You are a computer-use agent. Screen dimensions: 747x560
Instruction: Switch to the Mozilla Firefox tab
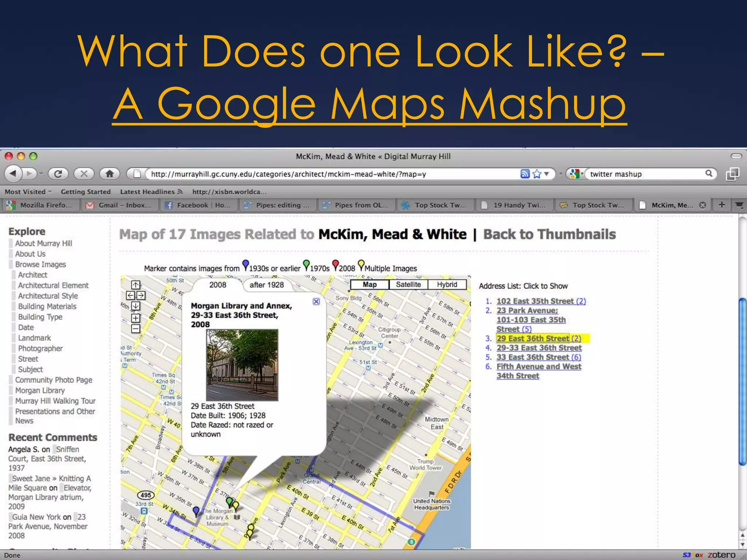[40, 205]
